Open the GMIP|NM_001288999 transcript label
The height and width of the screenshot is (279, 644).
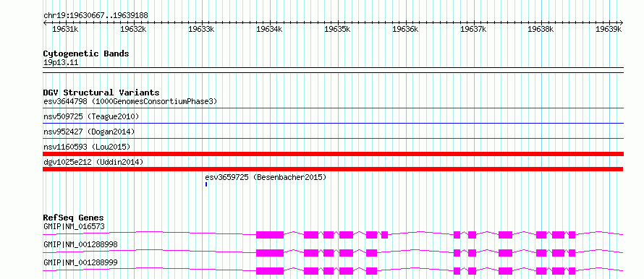click(x=80, y=262)
